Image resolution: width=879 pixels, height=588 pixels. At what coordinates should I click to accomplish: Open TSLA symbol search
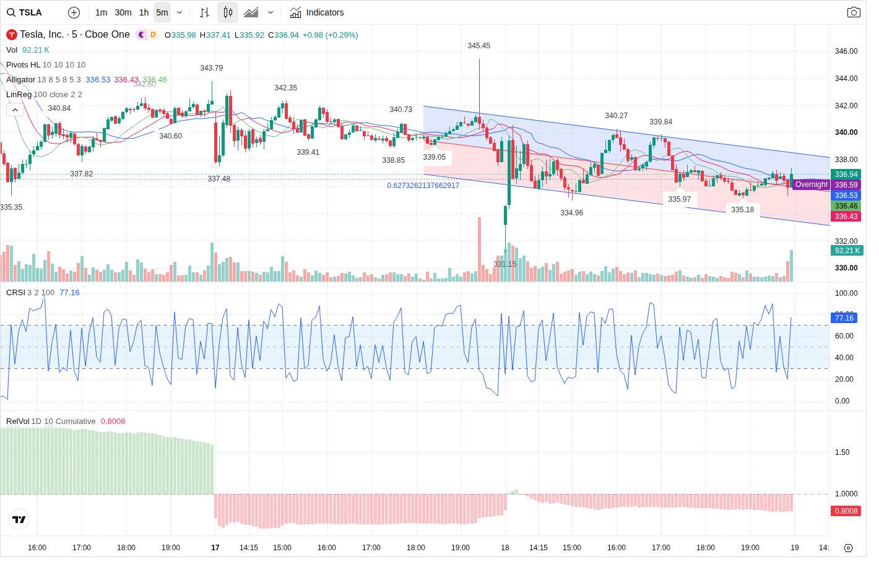(x=25, y=12)
